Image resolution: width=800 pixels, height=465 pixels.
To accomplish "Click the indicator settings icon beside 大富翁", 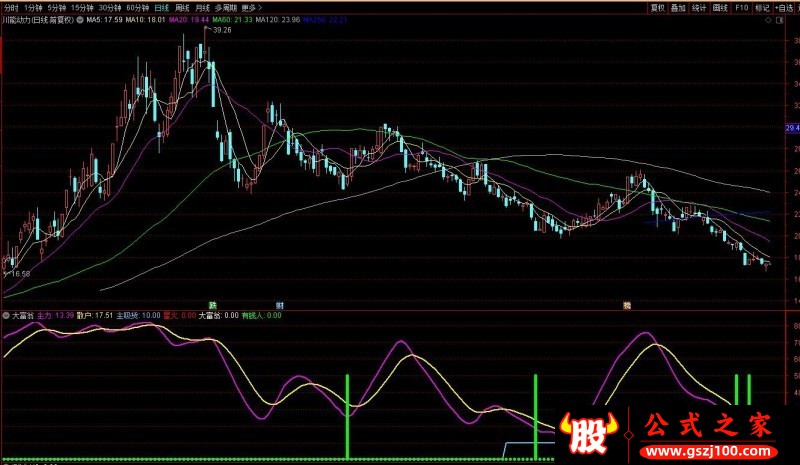I will click(7, 316).
